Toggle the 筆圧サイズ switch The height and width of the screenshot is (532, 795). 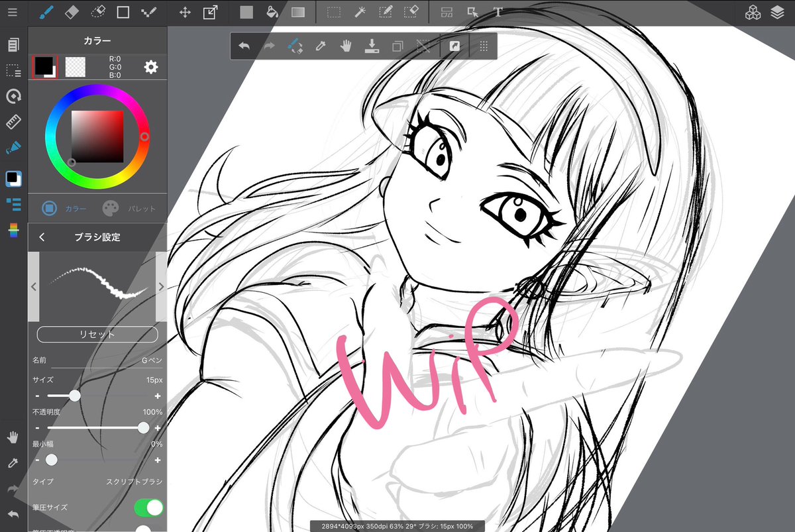[x=148, y=507]
